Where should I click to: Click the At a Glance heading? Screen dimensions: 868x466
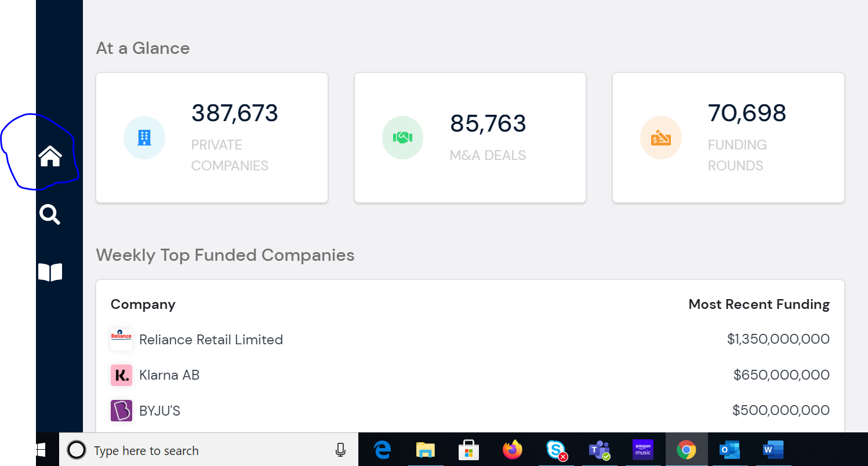pyautogui.click(x=143, y=48)
